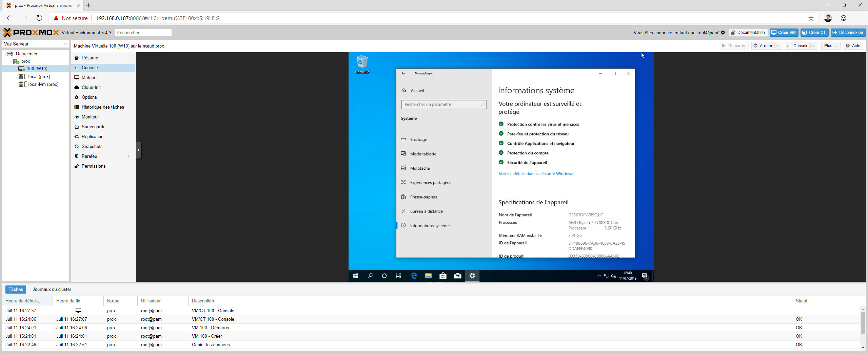Click the Arrêter button
Image resolution: width=868 pixels, height=353 pixels.
point(763,46)
